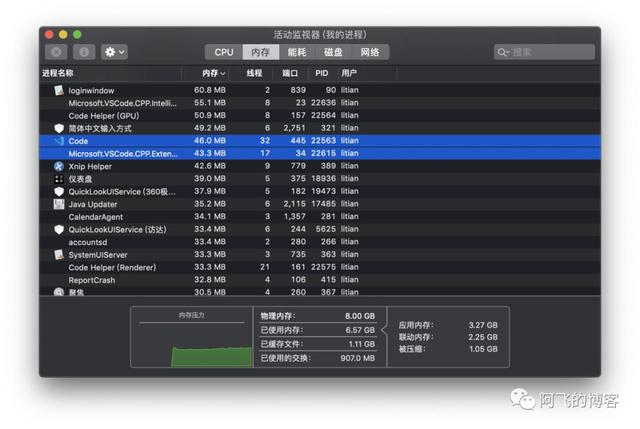Select CalendarAgent process row
Image resolution: width=640 pixels, height=429 pixels.
tap(320, 217)
